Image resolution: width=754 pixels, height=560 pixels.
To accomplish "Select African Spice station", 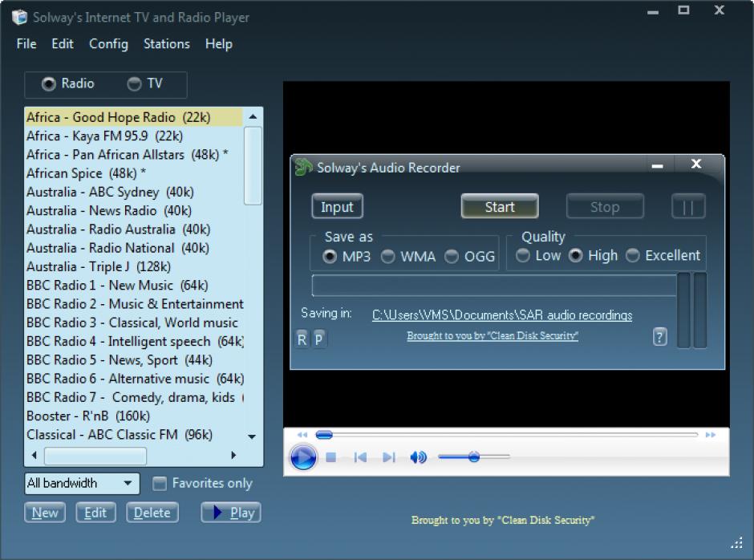I will [134, 173].
